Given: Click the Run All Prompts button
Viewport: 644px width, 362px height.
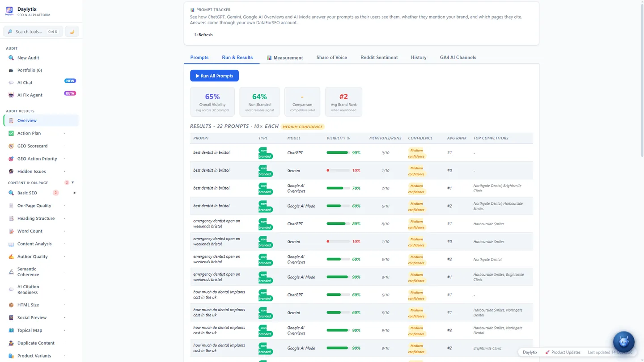Looking at the screenshot, I should point(214,76).
